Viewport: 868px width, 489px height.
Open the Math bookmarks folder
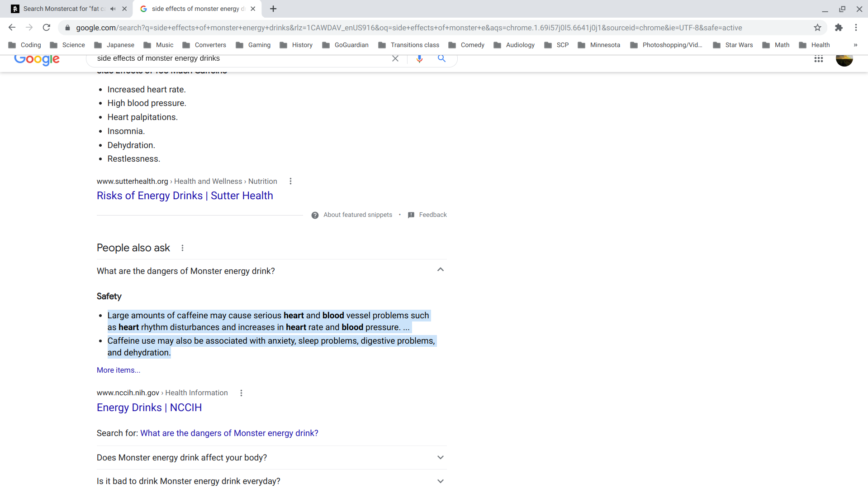click(x=776, y=45)
